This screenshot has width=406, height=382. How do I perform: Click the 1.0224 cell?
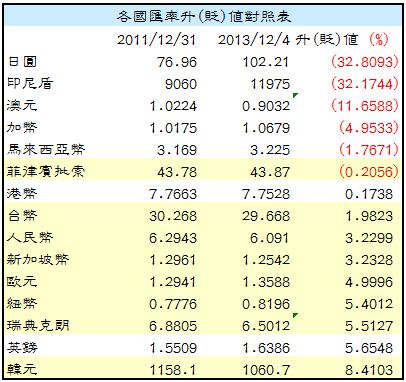(x=173, y=106)
